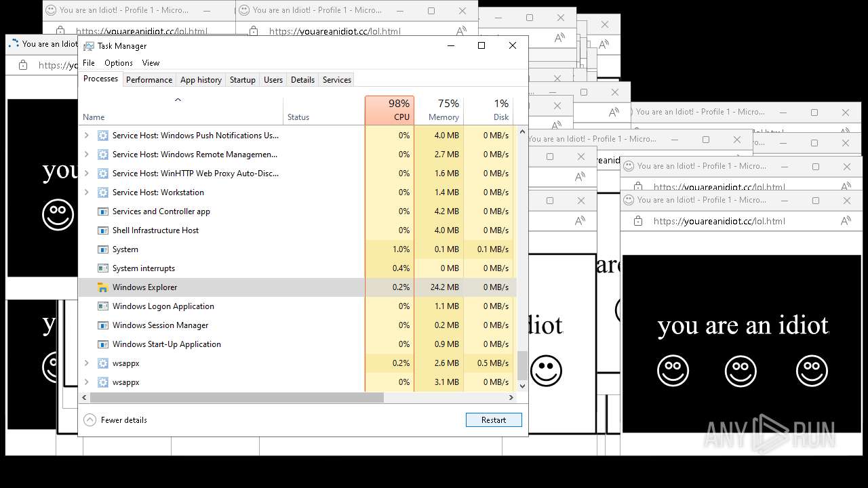Click the scroll down arrow of process list

522,386
